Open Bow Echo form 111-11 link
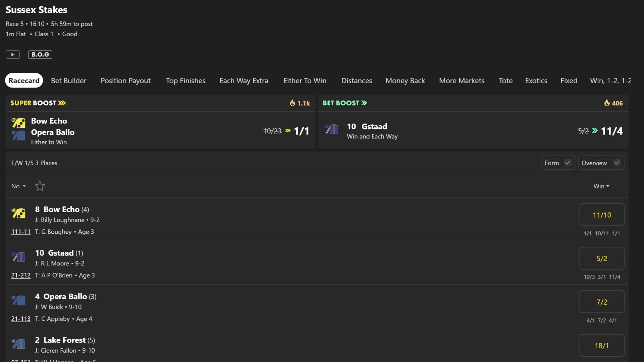Viewport: 644px width, 362px height. tap(21, 232)
